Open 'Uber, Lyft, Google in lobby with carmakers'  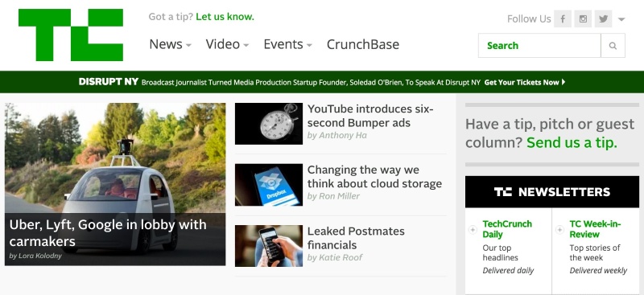[x=108, y=232]
